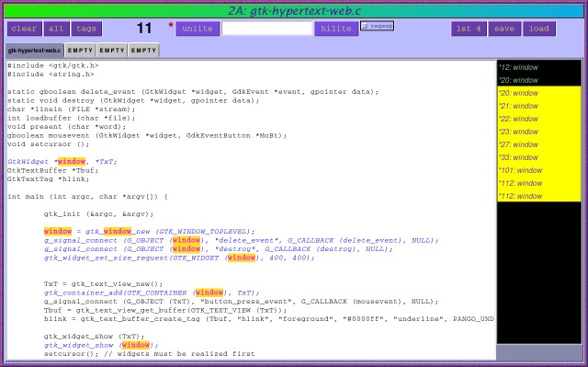
Task: Click highlighted 'window' in gtk_widget_set_size_request line
Action: click(x=242, y=258)
